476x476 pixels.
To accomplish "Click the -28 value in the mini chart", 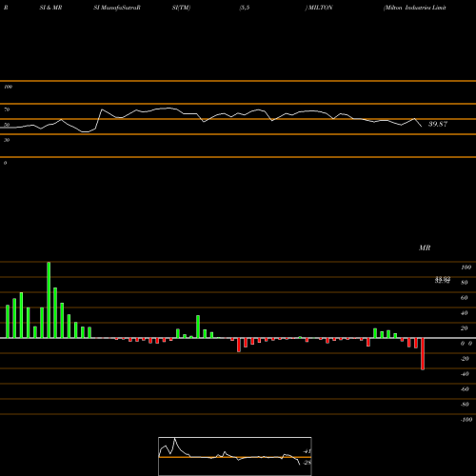I will click(x=307, y=463).
